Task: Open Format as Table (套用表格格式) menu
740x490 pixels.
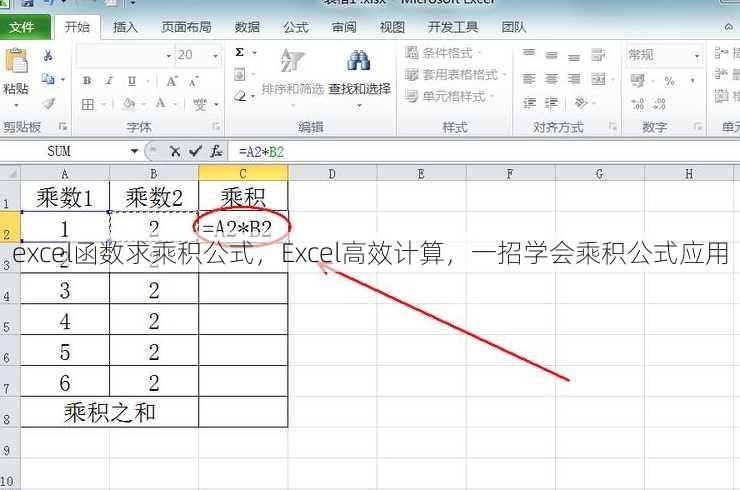Action: point(455,75)
